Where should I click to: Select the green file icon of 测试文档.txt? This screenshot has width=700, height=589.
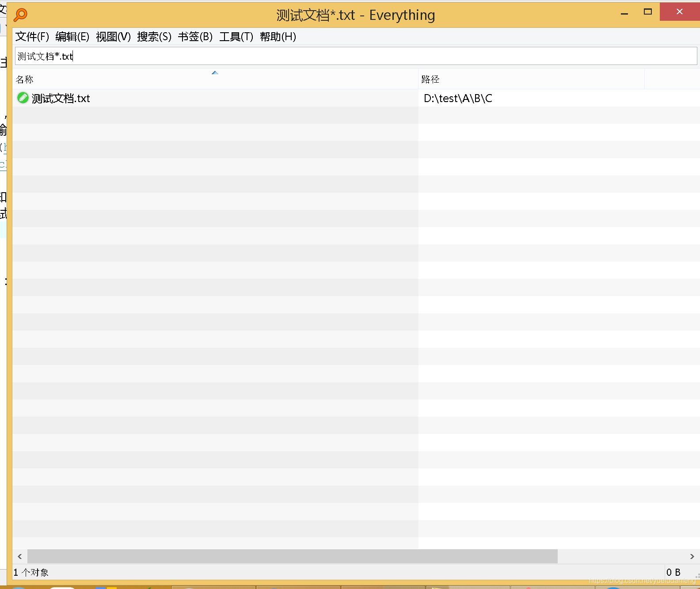23,98
